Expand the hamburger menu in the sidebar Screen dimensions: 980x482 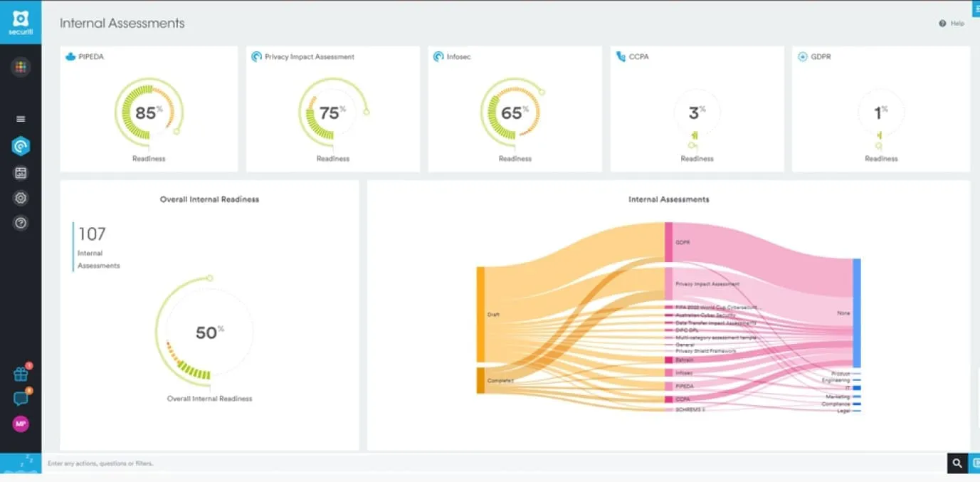(x=21, y=119)
